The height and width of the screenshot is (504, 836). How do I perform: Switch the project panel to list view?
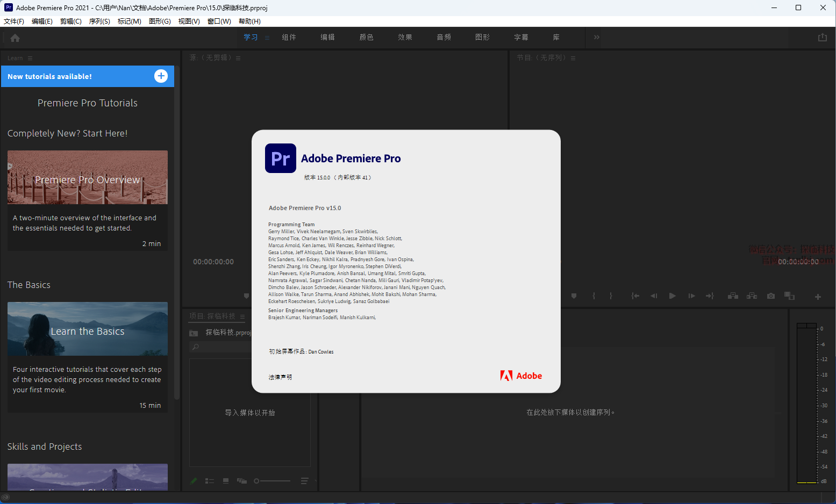[x=210, y=481]
